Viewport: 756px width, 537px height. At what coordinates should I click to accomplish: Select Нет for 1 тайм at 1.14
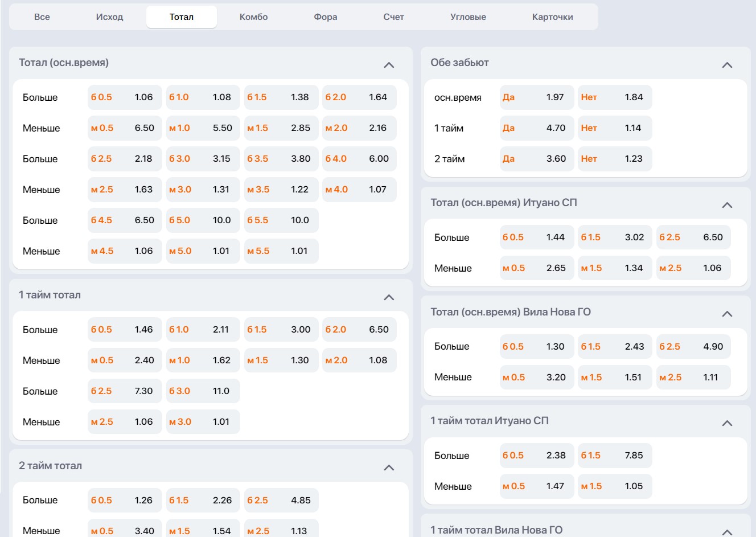[x=615, y=128]
